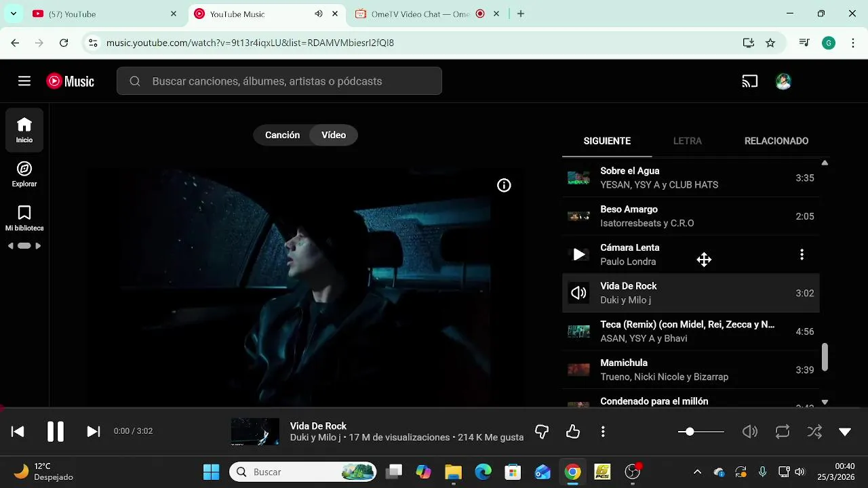Open Explorar in the sidebar
The image size is (868, 488).
click(x=24, y=174)
